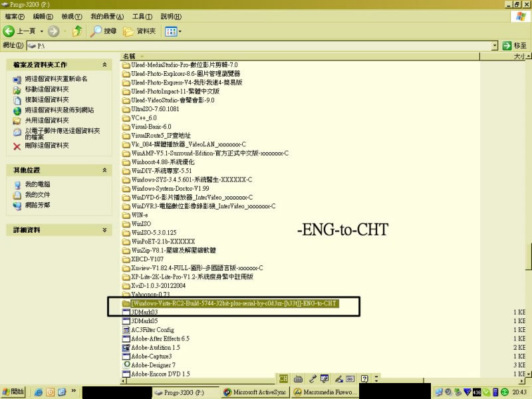This screenshot has height=399, width=532.
Task: Switch to Macromedia Fireworks taskbar button
Action: (x=325, y=392)
